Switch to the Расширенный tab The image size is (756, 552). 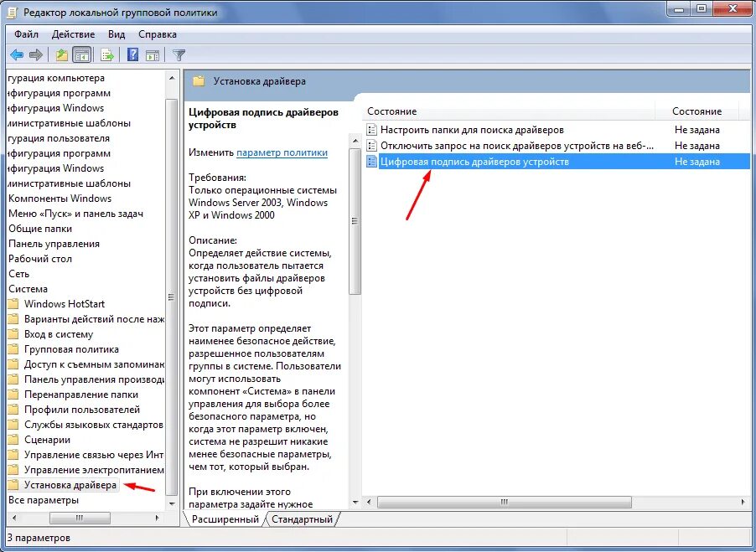(x=225, y=519)
